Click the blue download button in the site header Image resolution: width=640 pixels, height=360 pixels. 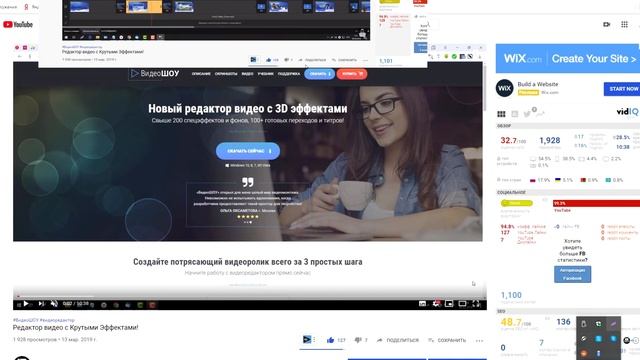319,74
